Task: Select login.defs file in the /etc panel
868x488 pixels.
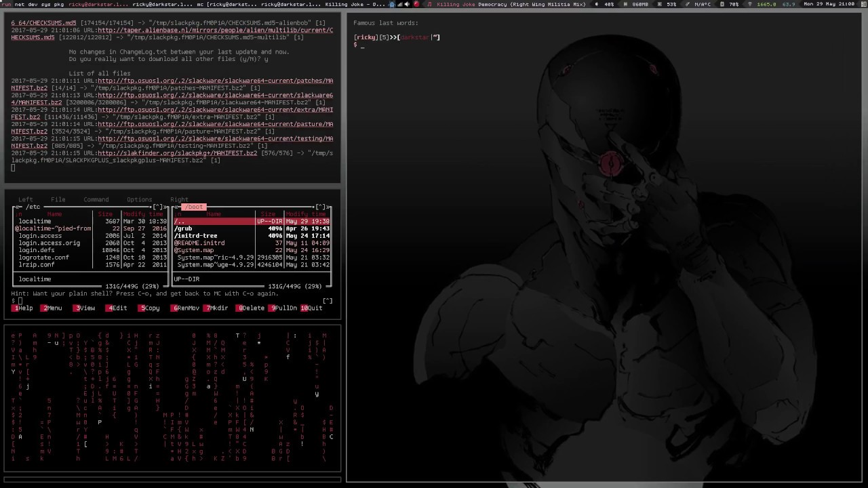Action: 91,250
